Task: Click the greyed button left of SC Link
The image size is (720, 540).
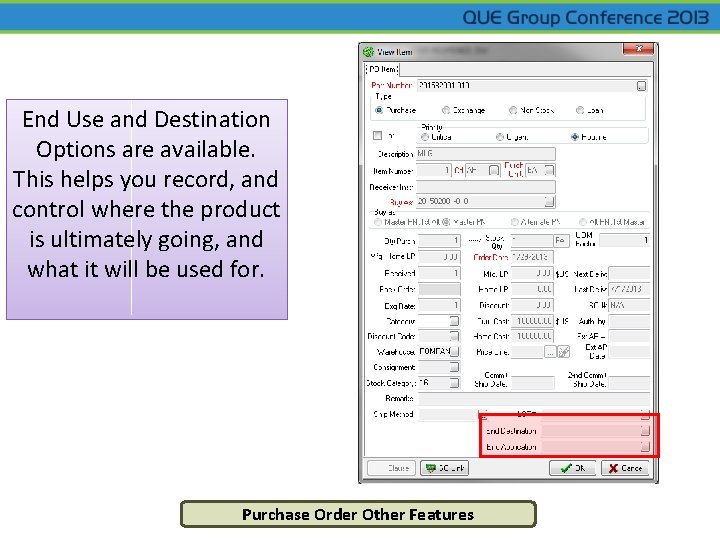Action: coord(391,468)
